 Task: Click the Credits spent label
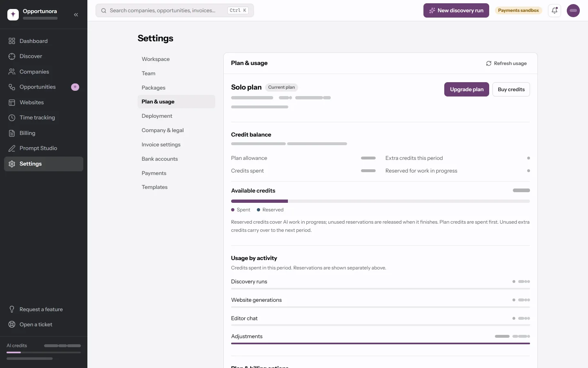(247, 171)
